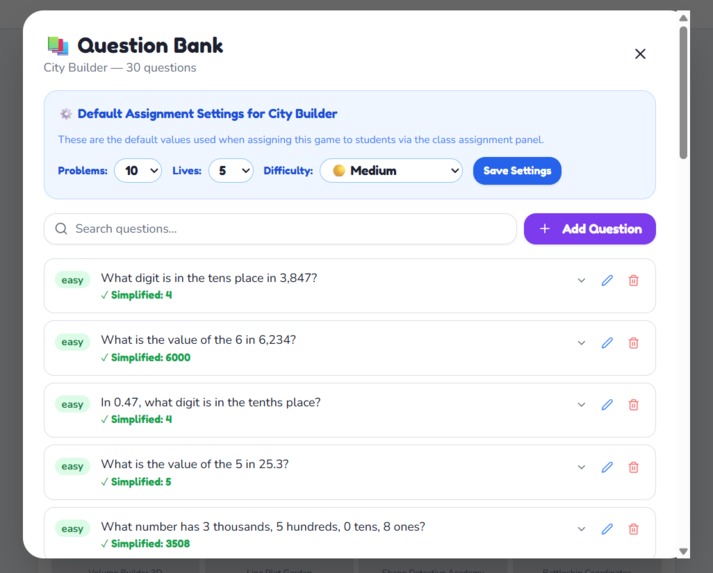Select the text 'In 0.47, what digit is in the tenths place?'
The width and height of the screenshot is (713, 573).
[x=211, y=402]
